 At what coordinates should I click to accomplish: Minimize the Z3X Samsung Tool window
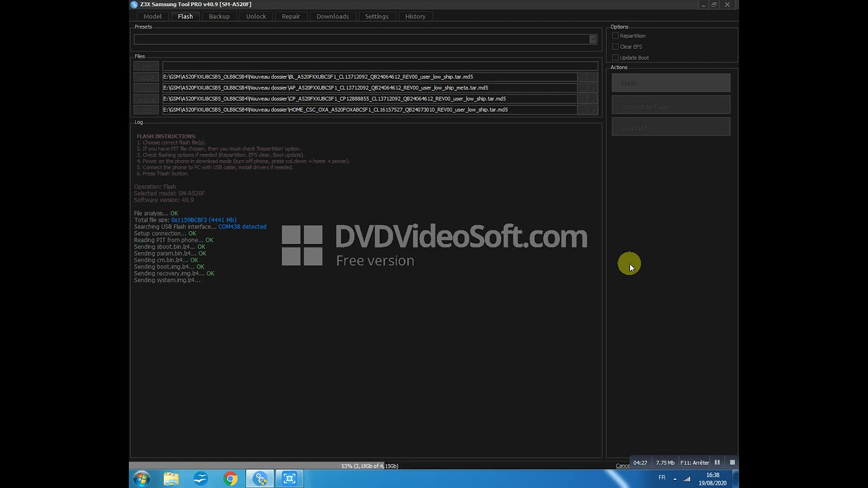[x=705, y=5]
